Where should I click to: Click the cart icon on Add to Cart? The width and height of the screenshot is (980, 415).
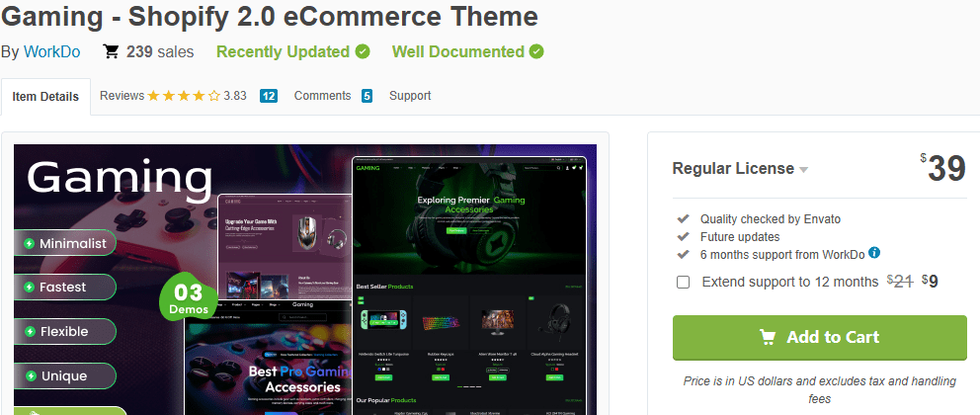point(768,338)
